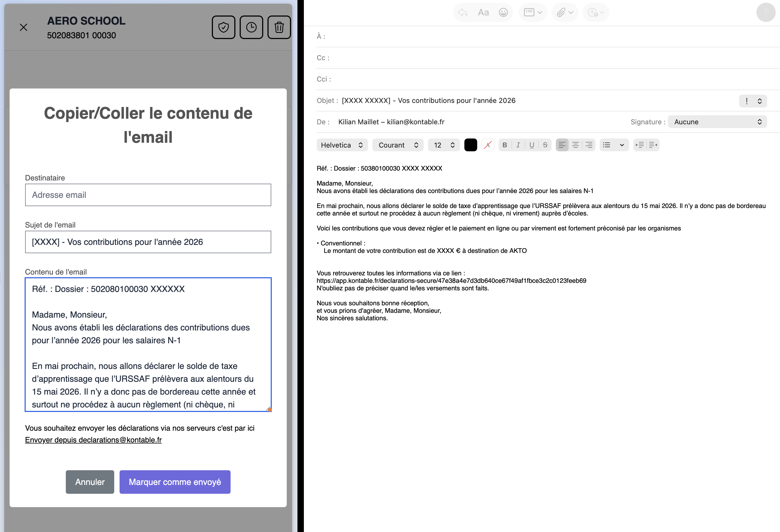
Task: Click the Adresse email input field
Action: (x=148, y=195)
